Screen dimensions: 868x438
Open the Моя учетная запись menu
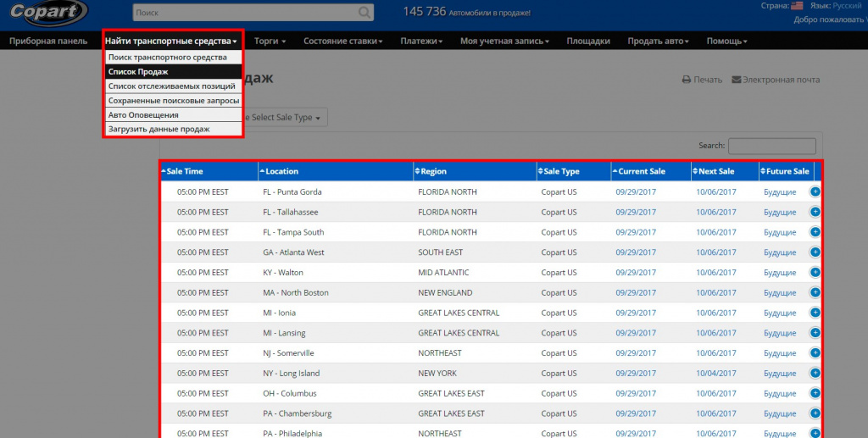(505, 41)
